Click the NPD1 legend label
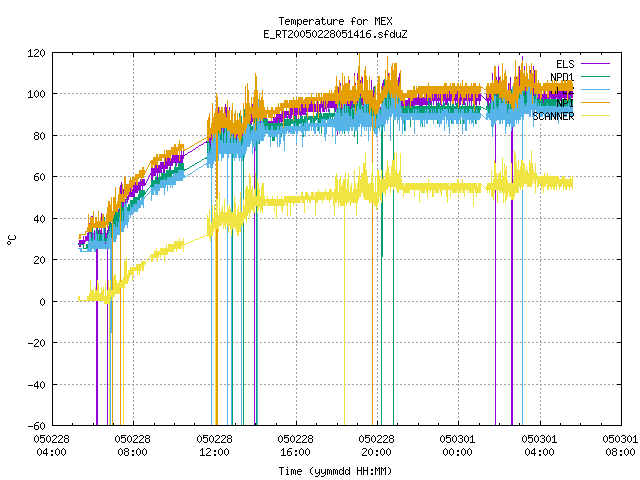The image size is (640, 480). tap(562, 77)
